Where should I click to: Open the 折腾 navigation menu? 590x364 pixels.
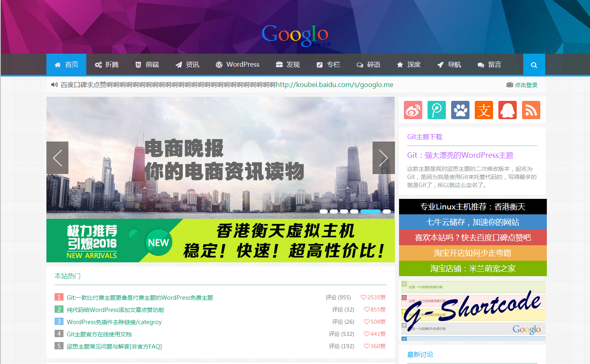click(x=107, y=64)
